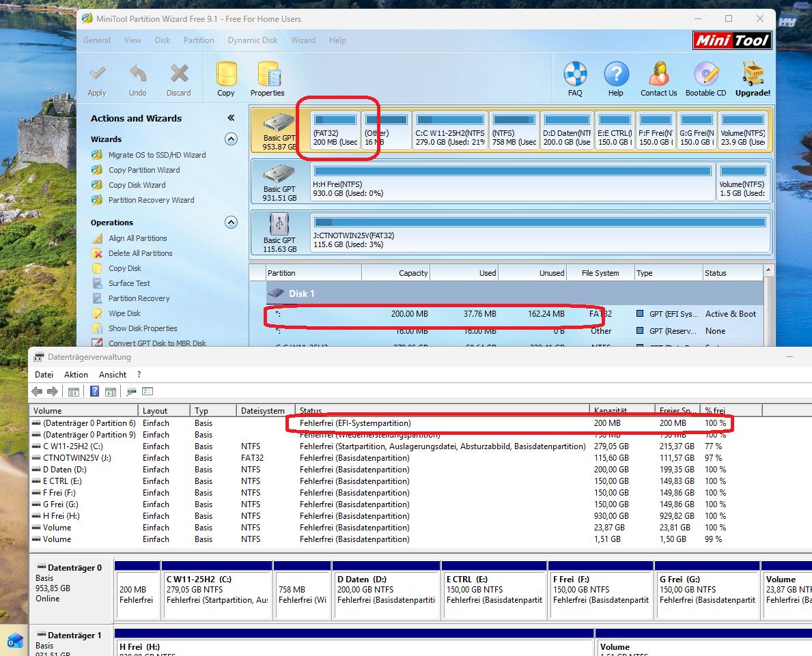Open the Dynamic Disk menu
The image size is (812, 656).
coord(253,40)
